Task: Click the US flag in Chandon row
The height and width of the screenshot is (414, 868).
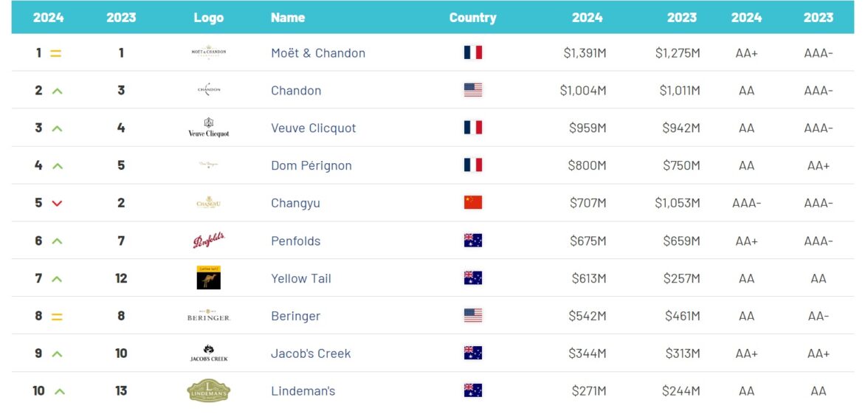Action: tap(472, 90)
